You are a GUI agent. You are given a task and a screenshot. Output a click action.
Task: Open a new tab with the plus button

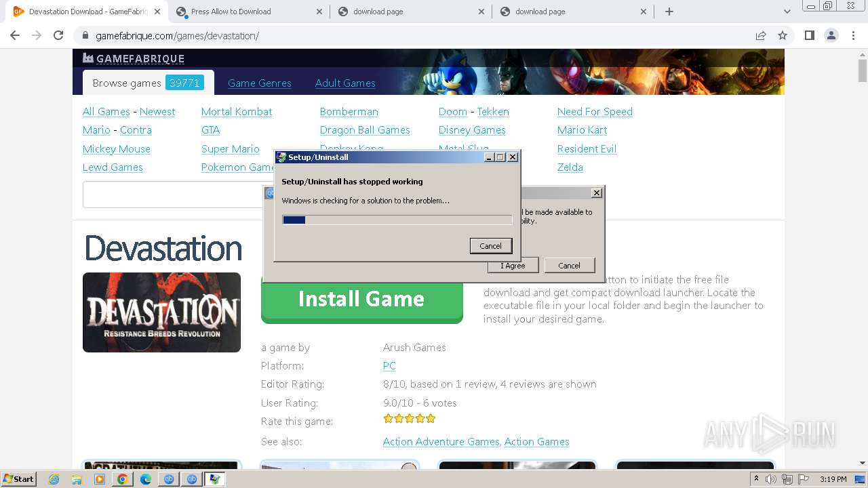click(669, 12)
